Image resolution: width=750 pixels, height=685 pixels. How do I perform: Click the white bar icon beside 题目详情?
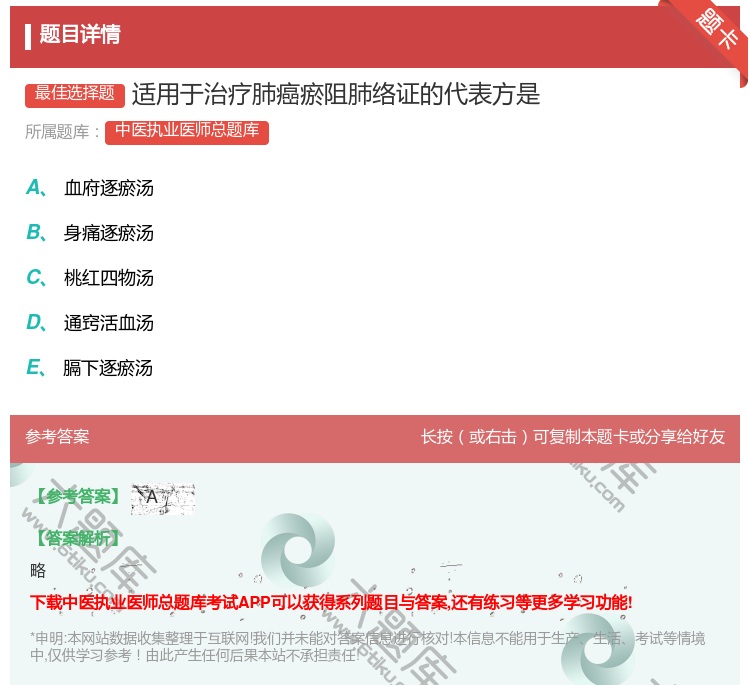[x=28, y=36]
